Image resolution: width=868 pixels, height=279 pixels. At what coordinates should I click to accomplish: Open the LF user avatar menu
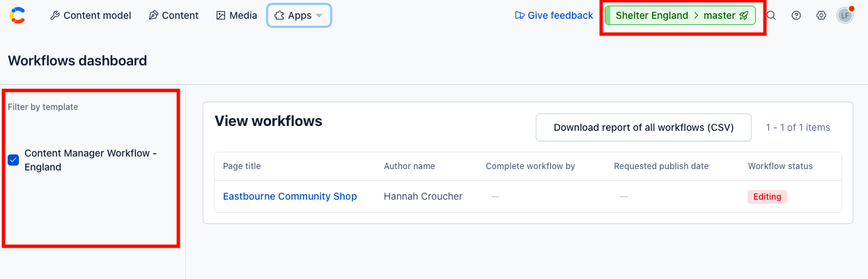(x=844, y=15)
